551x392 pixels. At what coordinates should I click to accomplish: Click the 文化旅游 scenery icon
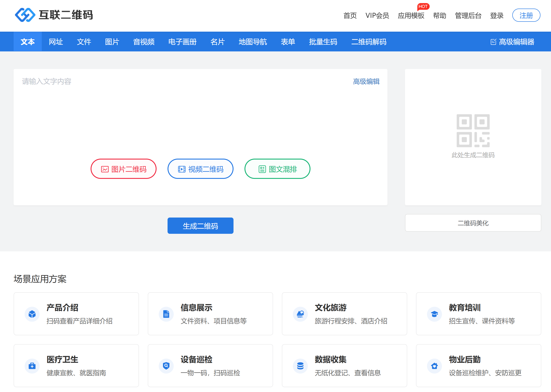click(x=300, y=314)
